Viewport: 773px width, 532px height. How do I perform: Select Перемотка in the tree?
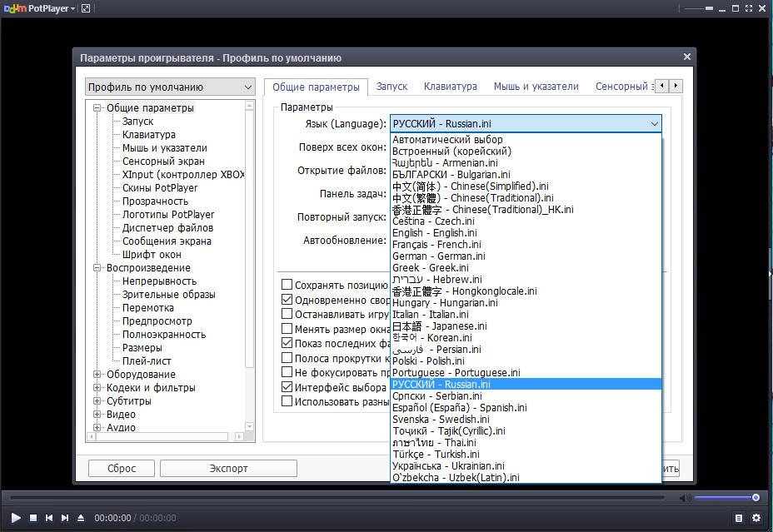(148, 308)
